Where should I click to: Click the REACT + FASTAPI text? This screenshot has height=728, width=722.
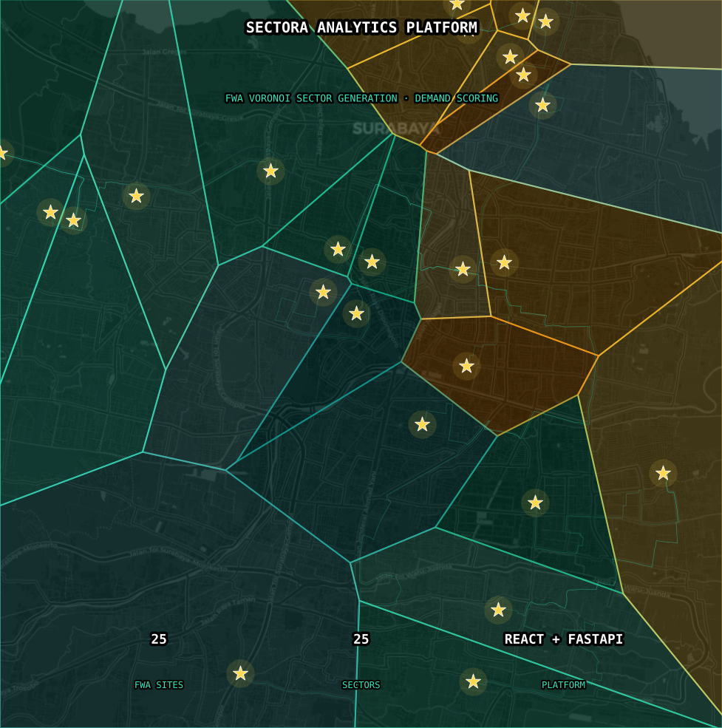tap(564, 639)
